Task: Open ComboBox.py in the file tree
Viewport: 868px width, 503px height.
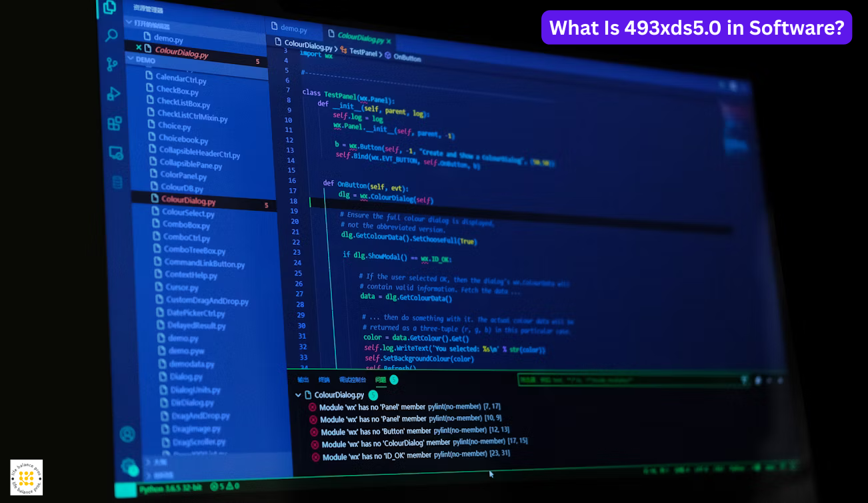Action: pos(186,225)
